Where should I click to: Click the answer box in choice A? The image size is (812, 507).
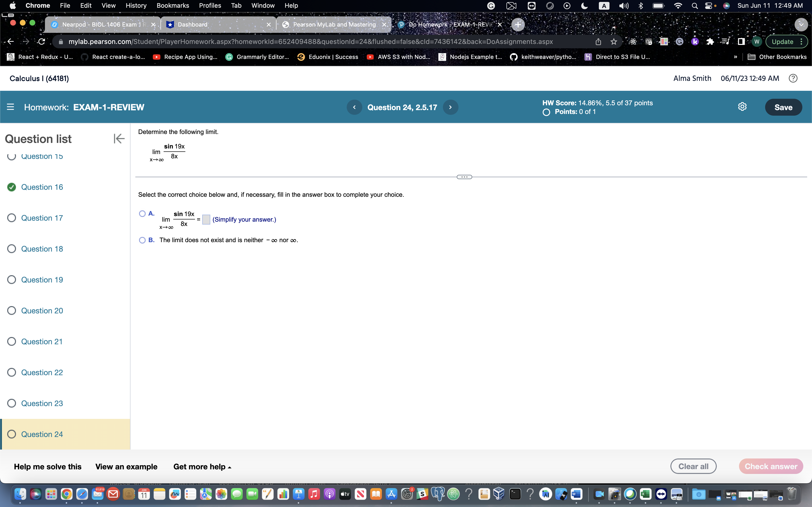(x=206, y=220)
